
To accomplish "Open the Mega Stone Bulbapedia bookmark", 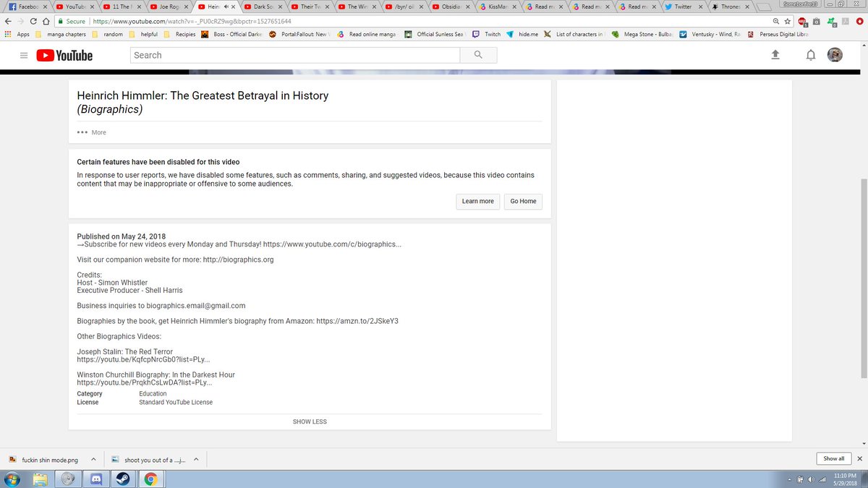I will (x=641, y=34).
